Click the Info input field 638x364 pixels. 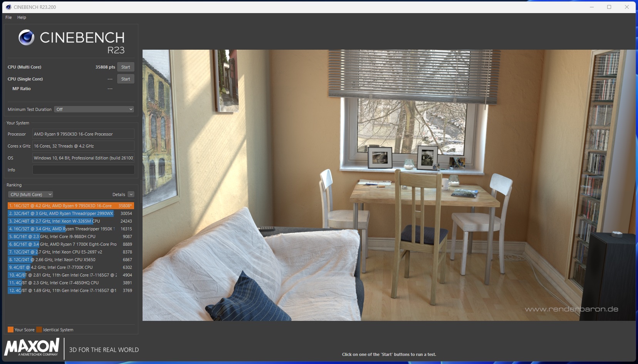click(83, 170)
